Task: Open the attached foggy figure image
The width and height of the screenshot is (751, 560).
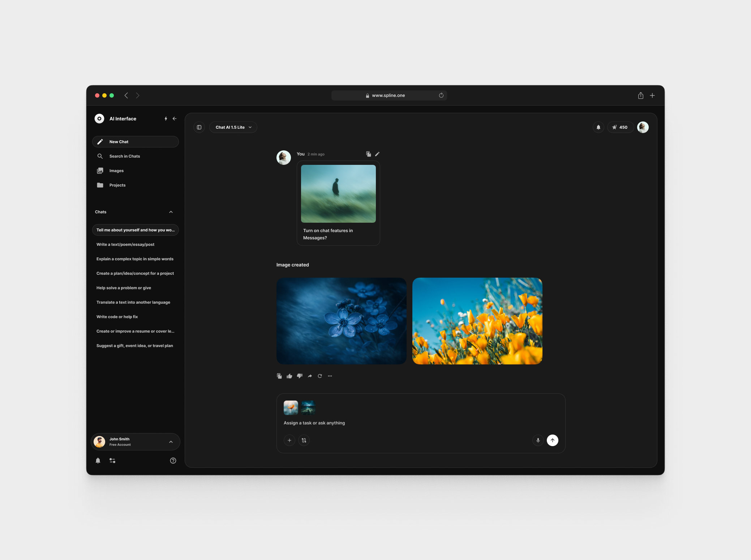Action: [x=338, y=194]
